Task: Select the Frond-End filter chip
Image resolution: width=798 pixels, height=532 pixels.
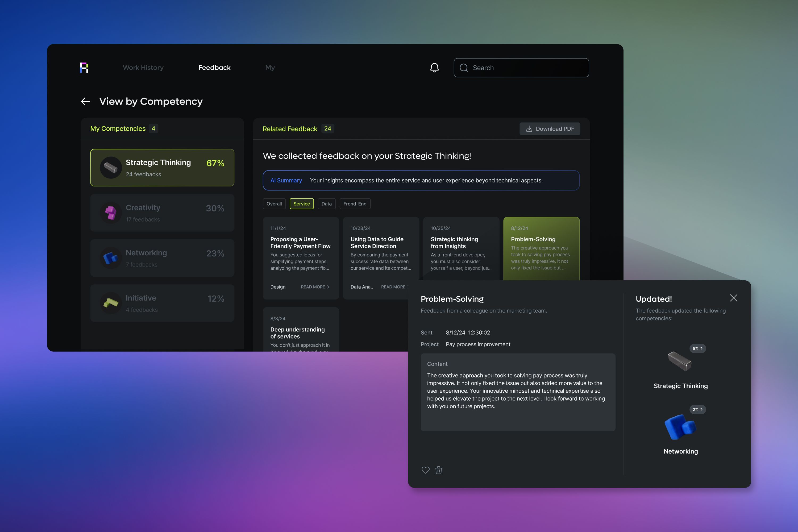Action: pos(355,203)
